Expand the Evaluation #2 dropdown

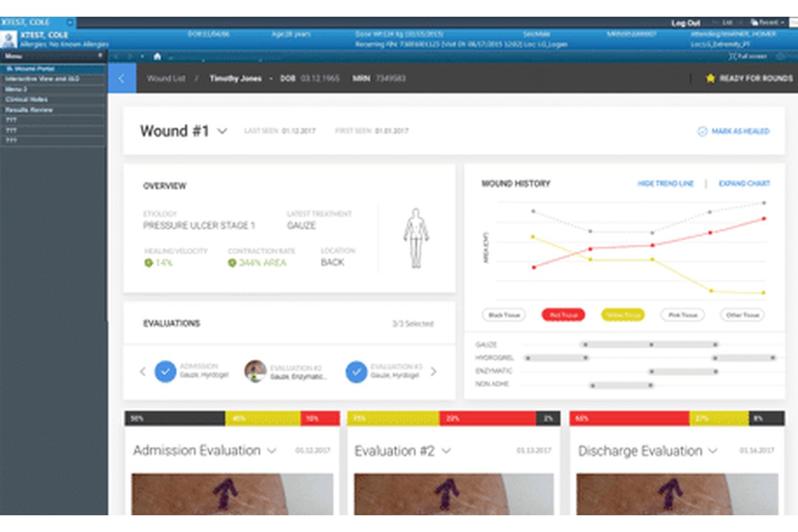pos(446,451)
